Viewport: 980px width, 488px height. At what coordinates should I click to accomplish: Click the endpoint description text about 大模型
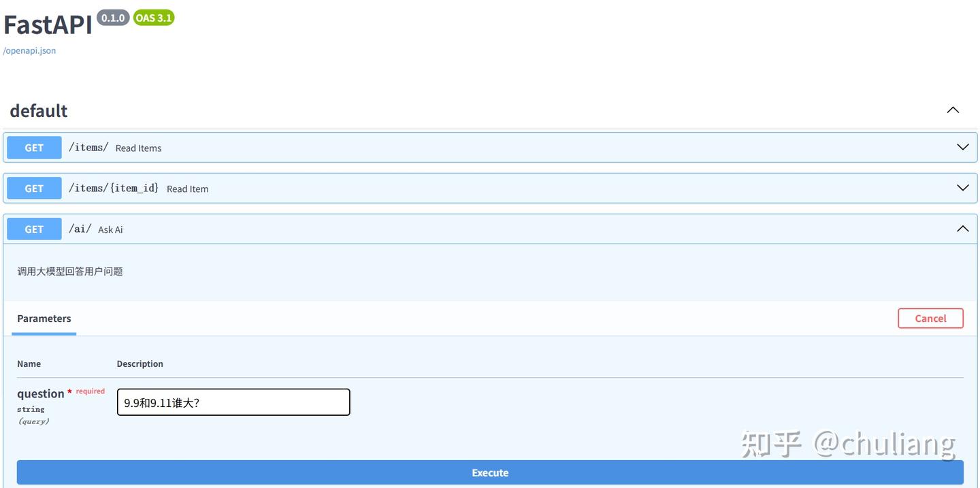pyautogui.click(x=70, y=270)
